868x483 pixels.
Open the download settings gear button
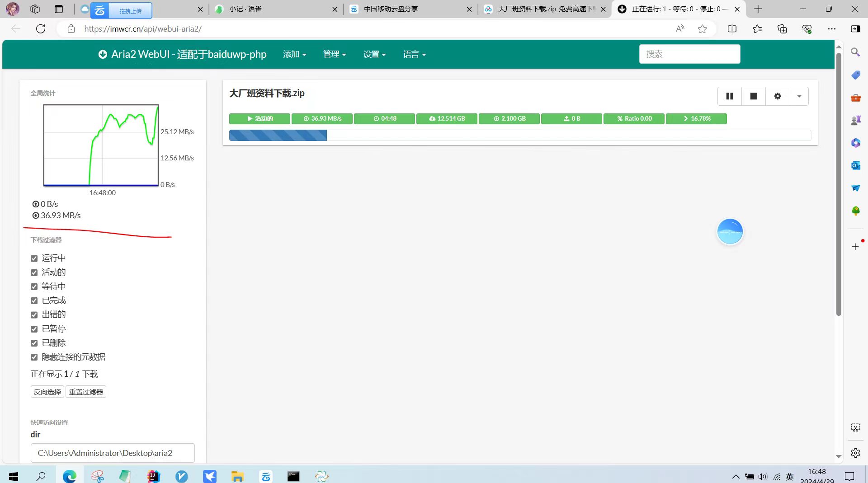tap(778, 96)
